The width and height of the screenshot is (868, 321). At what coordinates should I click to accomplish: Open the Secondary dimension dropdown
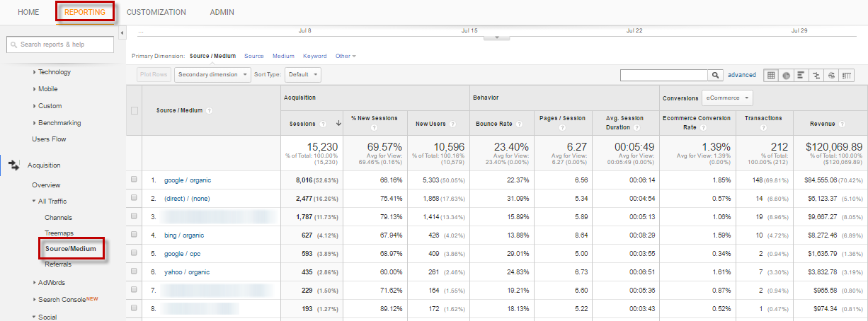(212, 74)
